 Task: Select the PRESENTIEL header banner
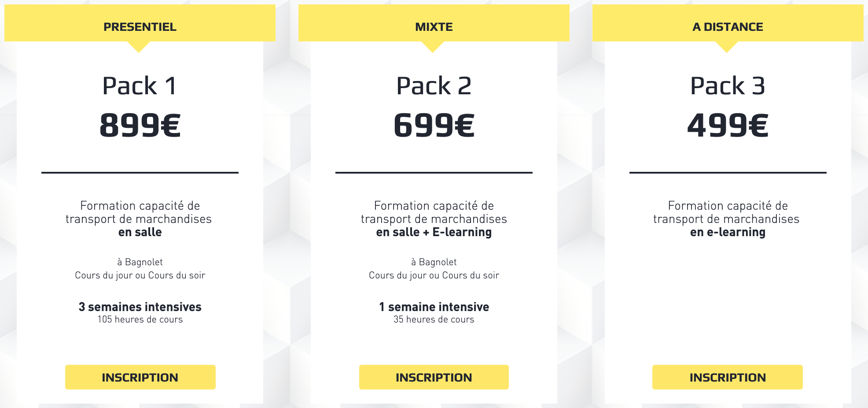[x=140, y=23]
